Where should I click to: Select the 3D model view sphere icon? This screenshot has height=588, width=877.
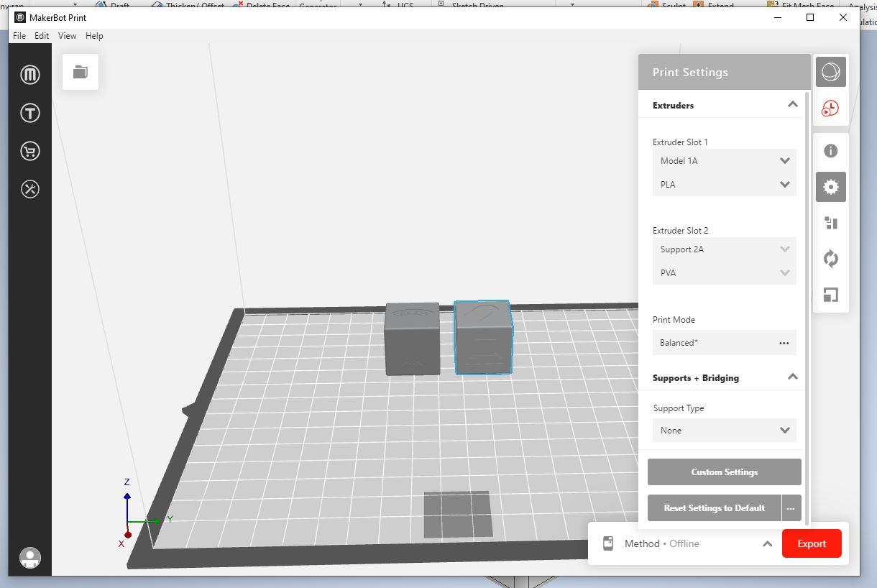point(830,72)
